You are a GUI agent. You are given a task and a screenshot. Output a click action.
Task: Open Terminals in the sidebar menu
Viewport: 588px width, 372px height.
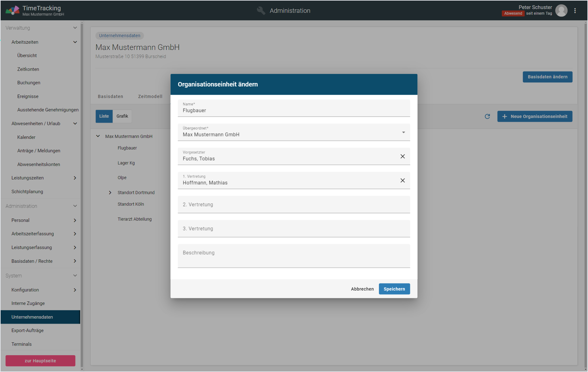(21, 344)
